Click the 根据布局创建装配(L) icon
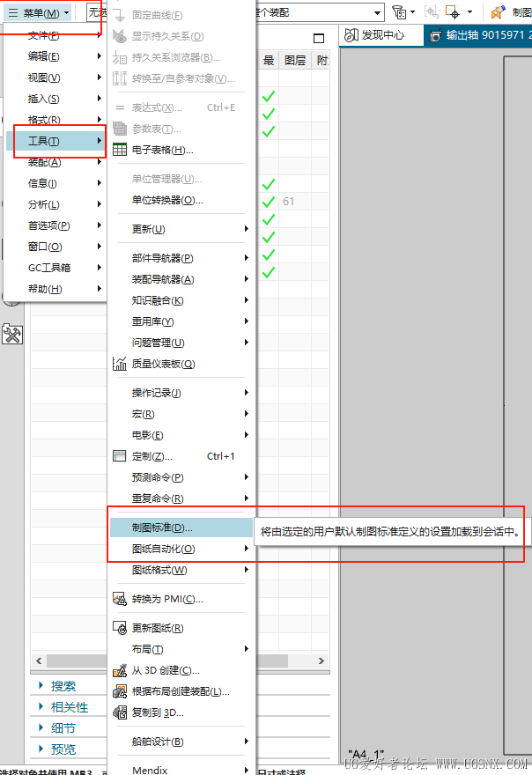 (x=120, y=691)
